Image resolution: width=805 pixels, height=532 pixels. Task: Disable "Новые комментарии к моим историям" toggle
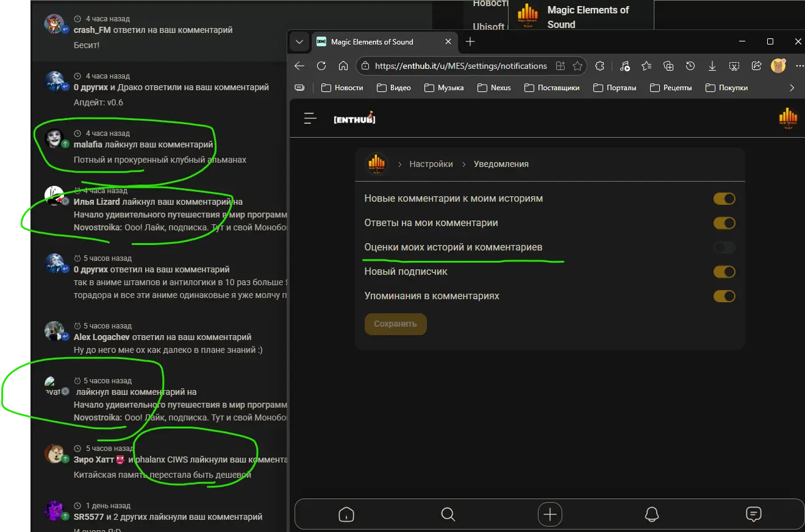coord(724,199)
